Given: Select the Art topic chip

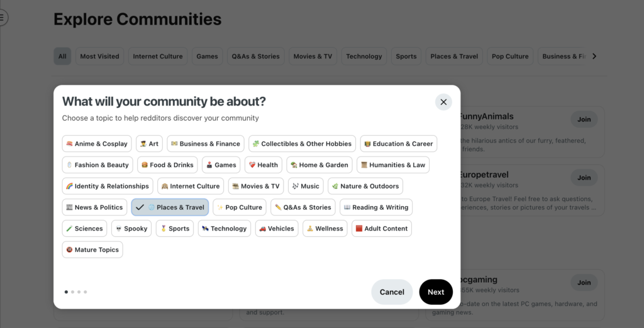Looking at the screenshot, I should point(150,144).
